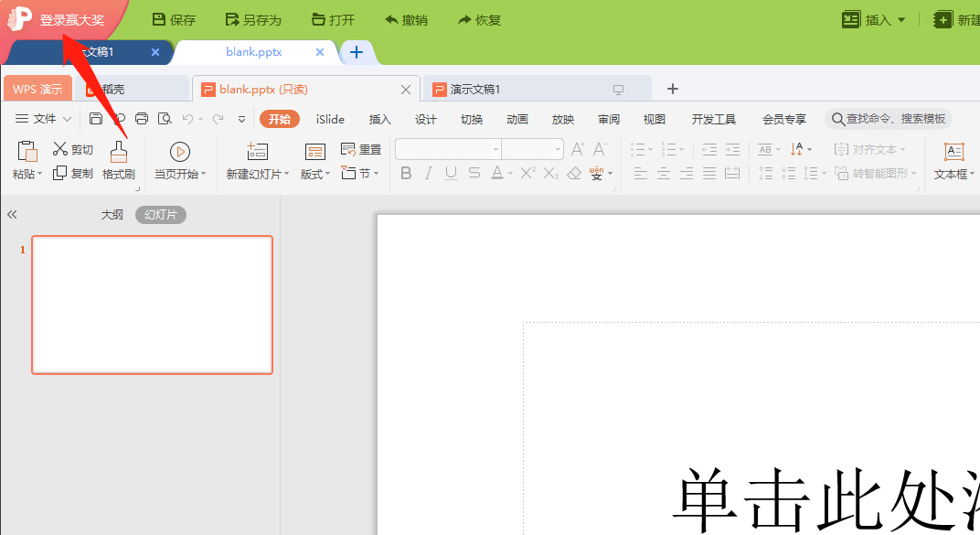Click the Format Painter (格式刷) icon
980x535 pixels.
119,151
